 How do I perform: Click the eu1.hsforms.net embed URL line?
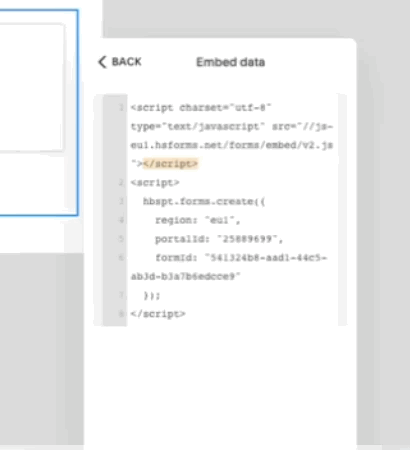232,145
